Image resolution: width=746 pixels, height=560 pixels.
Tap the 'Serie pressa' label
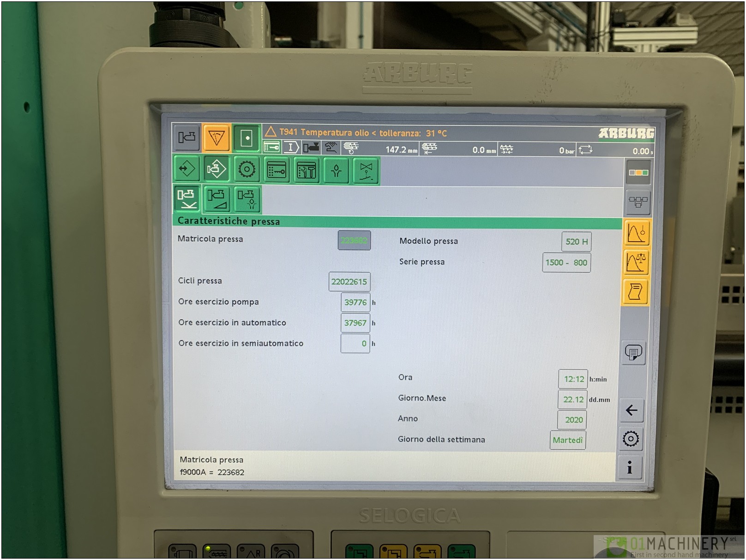click(422, 262)
